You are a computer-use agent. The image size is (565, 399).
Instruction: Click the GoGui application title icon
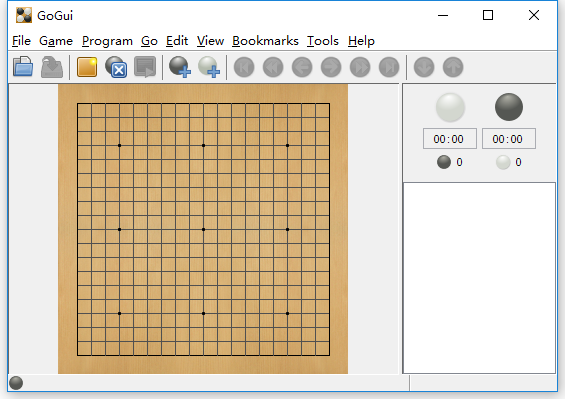tap(24, 15)
